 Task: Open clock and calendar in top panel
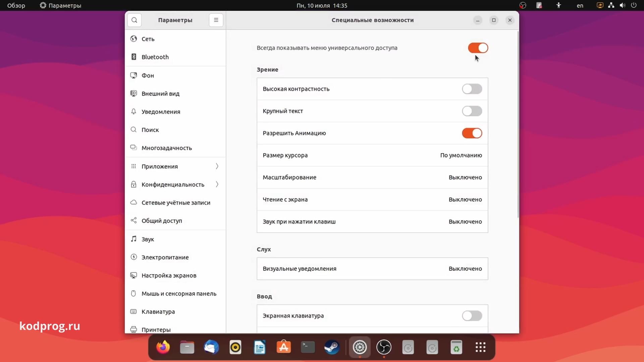322,5
